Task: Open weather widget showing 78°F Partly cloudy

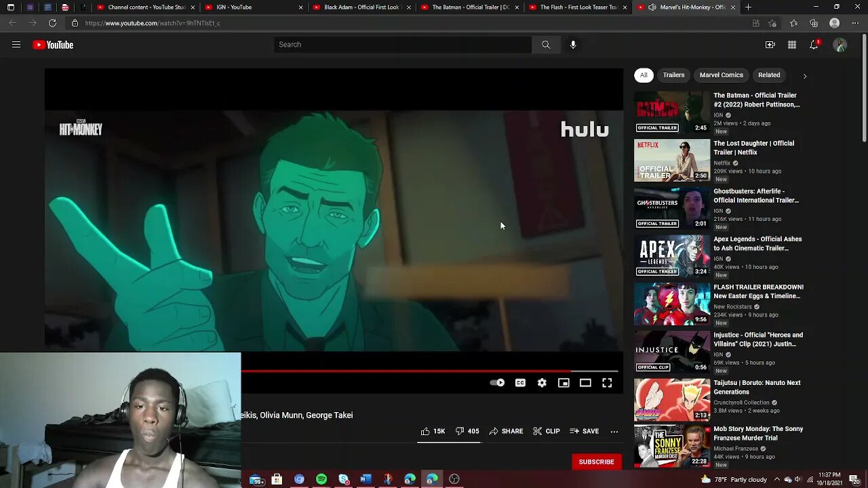Action: pyautogui.click(x=734, y=479)
